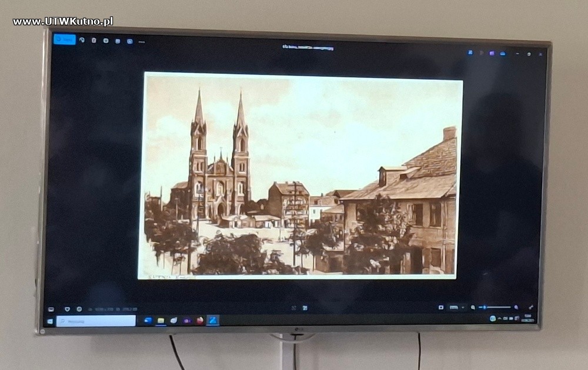
Task: Click the taskbar search box
Action: (96, 321)
